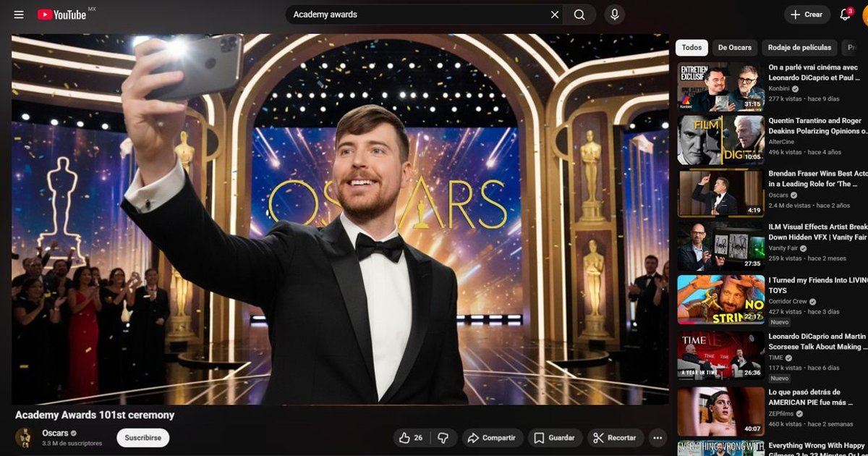The height and width of the screenshot is (456, 868).
Task: Open 'Brendan Fraser Wins Best Actor' title
Action: [x=818, y=179]
